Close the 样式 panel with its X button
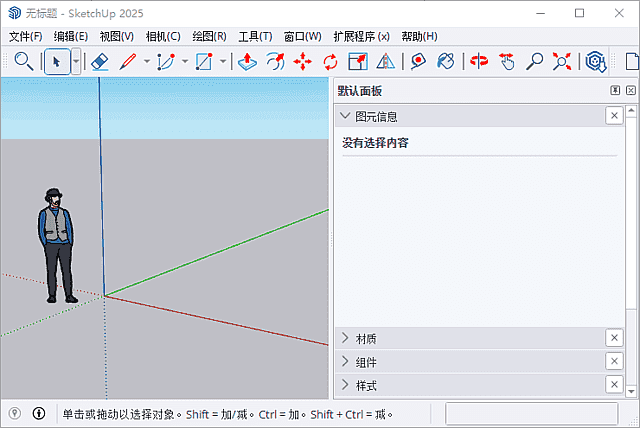The image size is (640, 428). (614, 385)
